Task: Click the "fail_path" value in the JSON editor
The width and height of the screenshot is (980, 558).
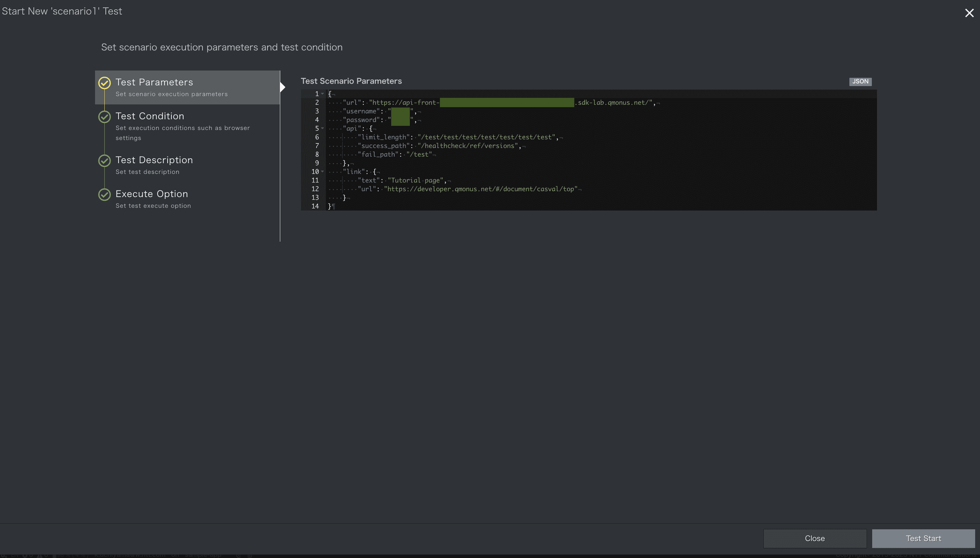Action: (419, 155)
